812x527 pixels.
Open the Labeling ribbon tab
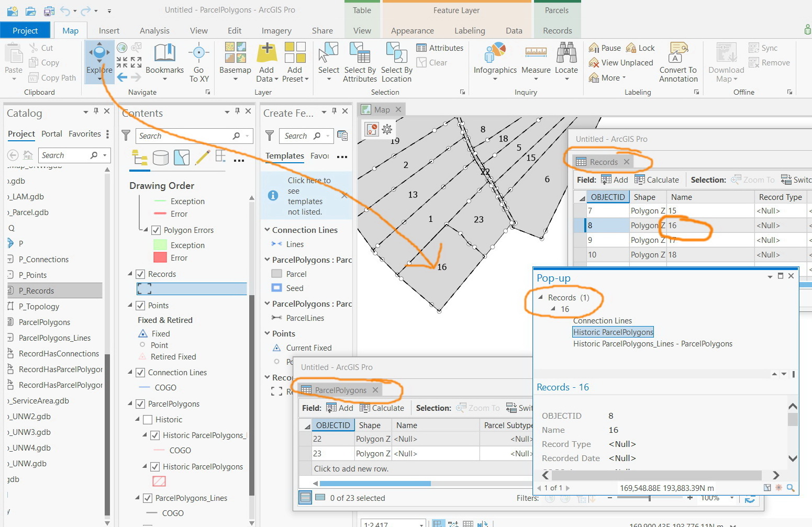(x=470, y=30)
